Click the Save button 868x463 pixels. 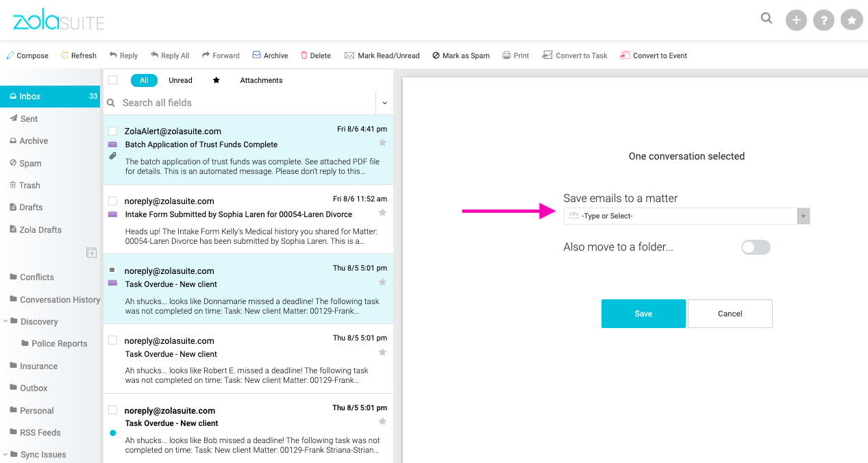coord(643,314)
